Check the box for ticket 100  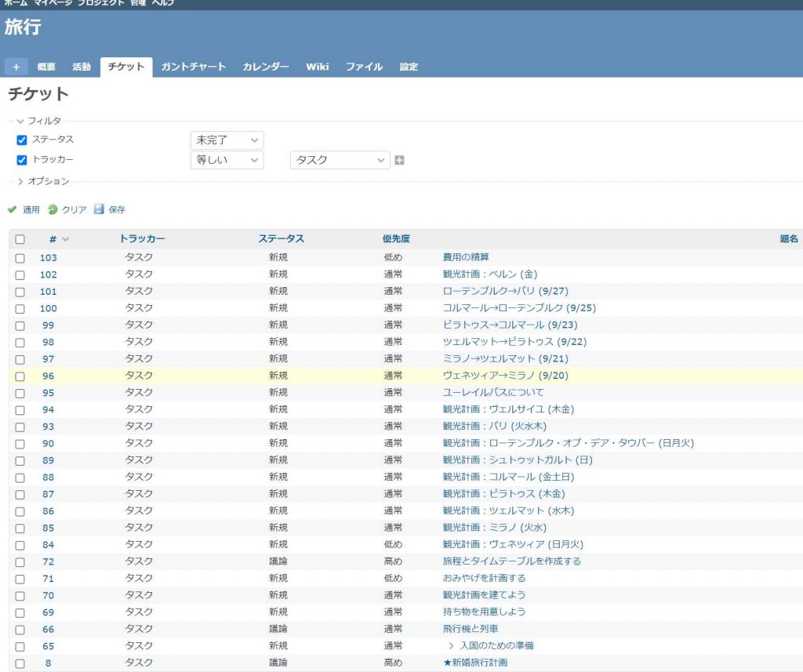[x=20, y=309]
